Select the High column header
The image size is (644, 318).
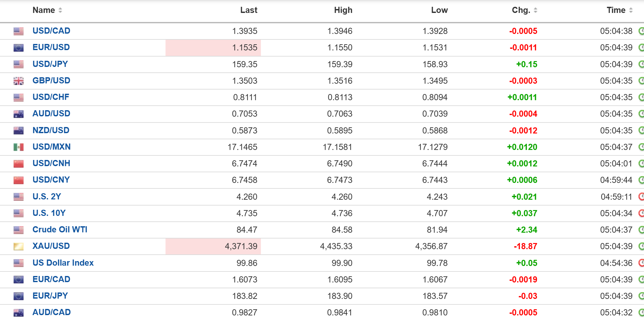(x=343, y=10)
